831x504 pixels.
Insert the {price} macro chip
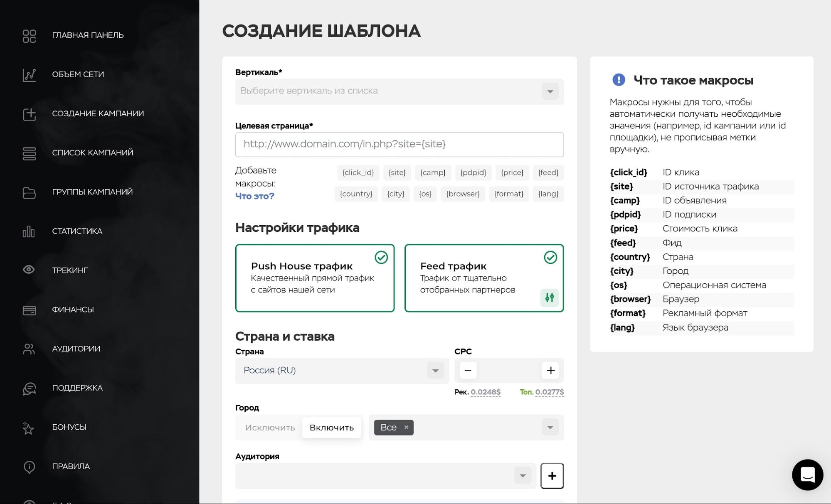pos(512,172)
